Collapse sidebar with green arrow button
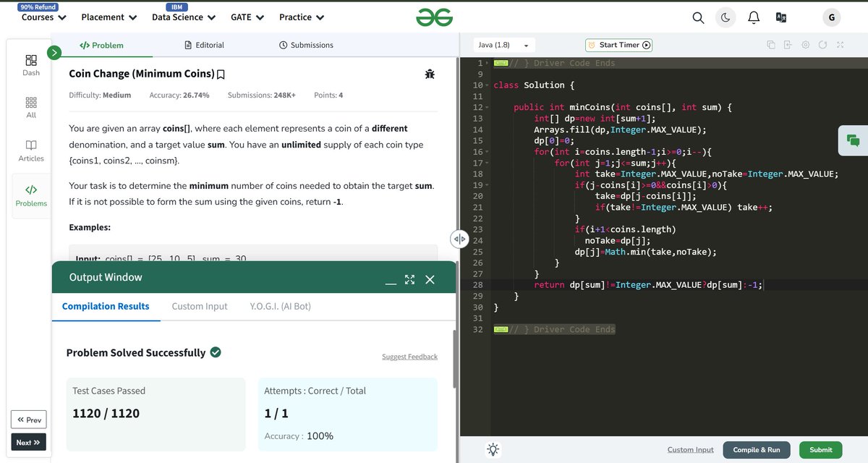 tap(54, 52)
